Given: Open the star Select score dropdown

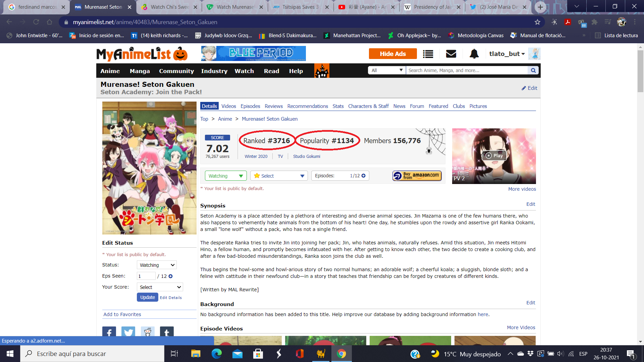Looking at the screenshot, I should [279, 176].
